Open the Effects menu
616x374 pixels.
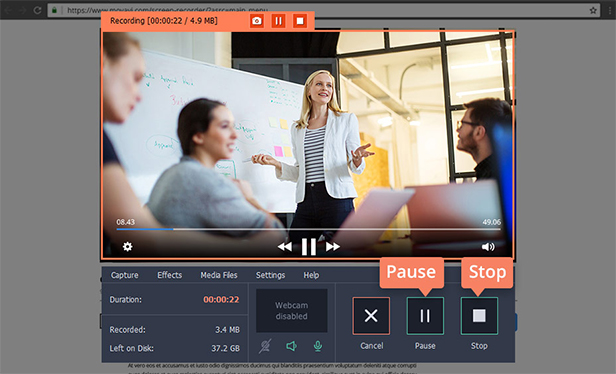pos(170,275)
